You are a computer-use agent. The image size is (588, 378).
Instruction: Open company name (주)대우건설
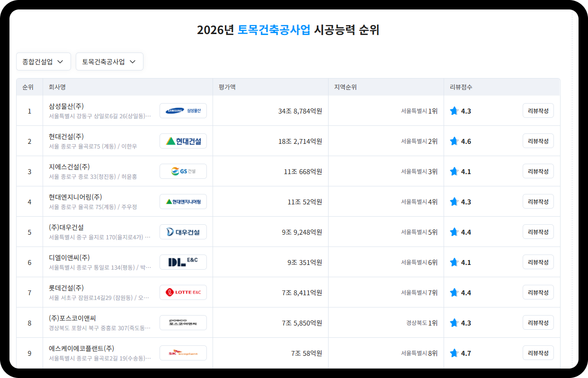point(66,227)
